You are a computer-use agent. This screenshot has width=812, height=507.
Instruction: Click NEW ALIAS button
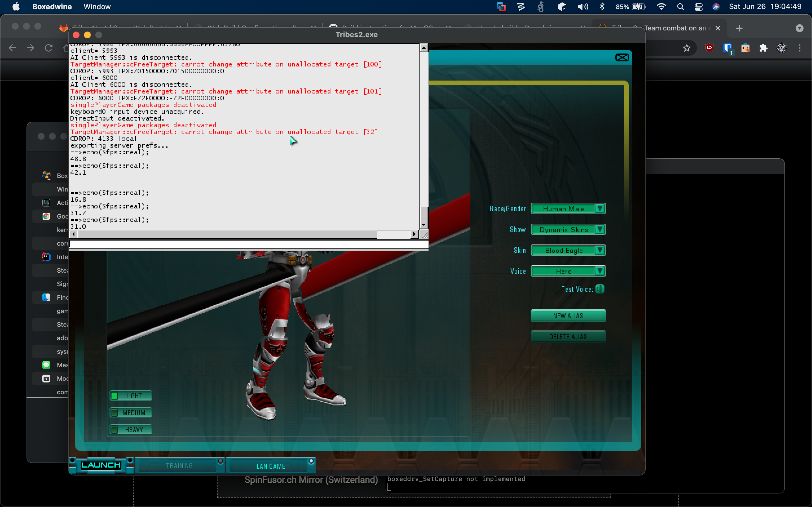[567, 315]
